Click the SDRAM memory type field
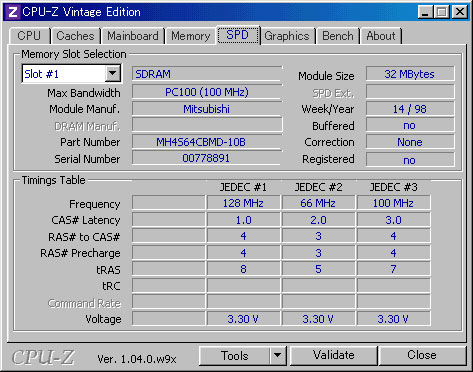 [x=207, y=74]
